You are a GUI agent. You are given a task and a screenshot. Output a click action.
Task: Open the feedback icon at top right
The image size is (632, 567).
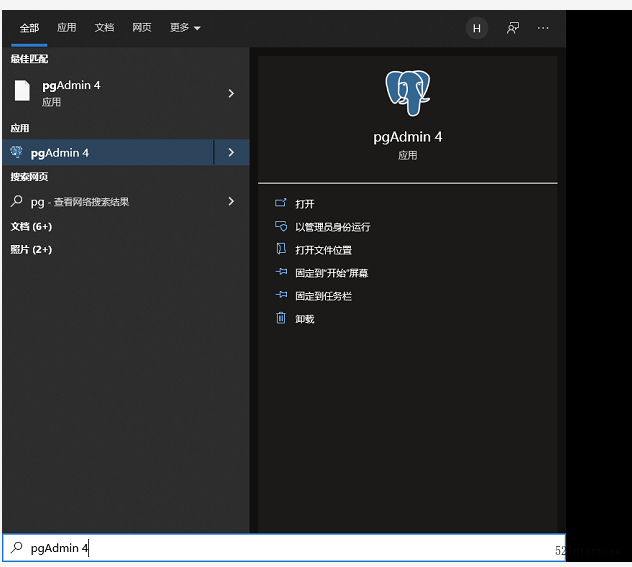(513, 28)
